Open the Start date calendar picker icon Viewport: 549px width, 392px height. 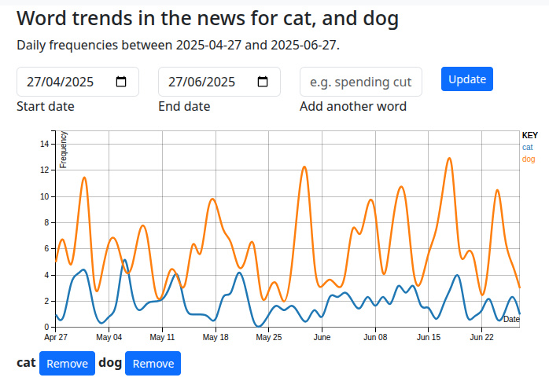coord(121,82)
